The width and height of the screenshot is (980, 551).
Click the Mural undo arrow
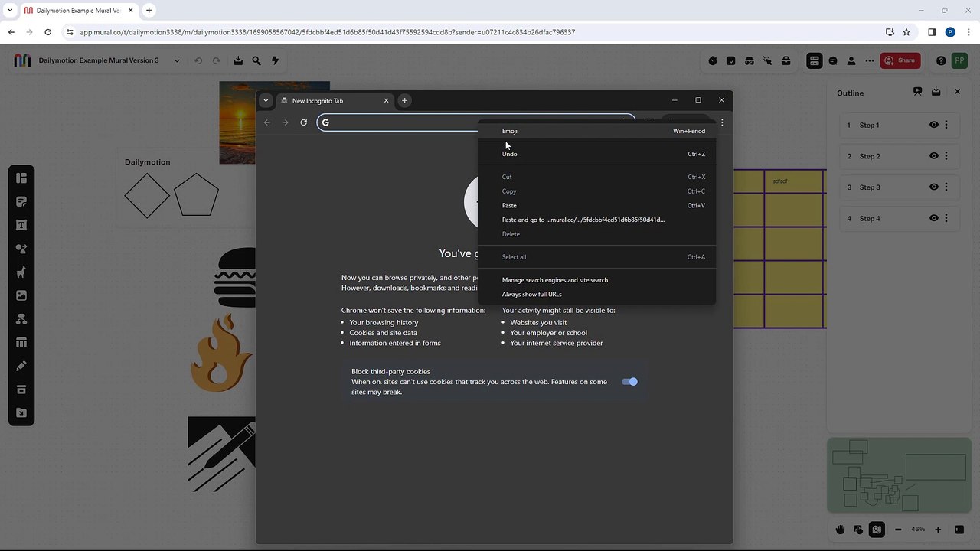coord(198,60)
